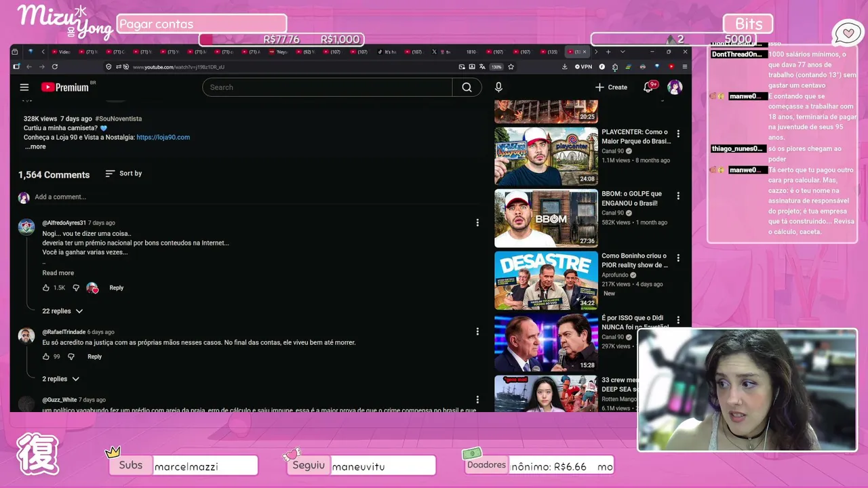
Task: Go back in the browser
Action: coord(29,66)
